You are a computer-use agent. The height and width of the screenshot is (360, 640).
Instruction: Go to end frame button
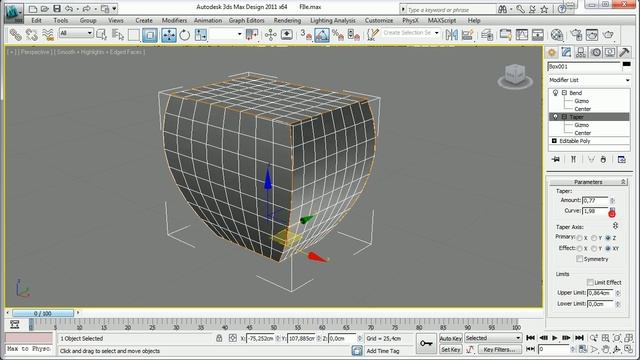(579, 338)
